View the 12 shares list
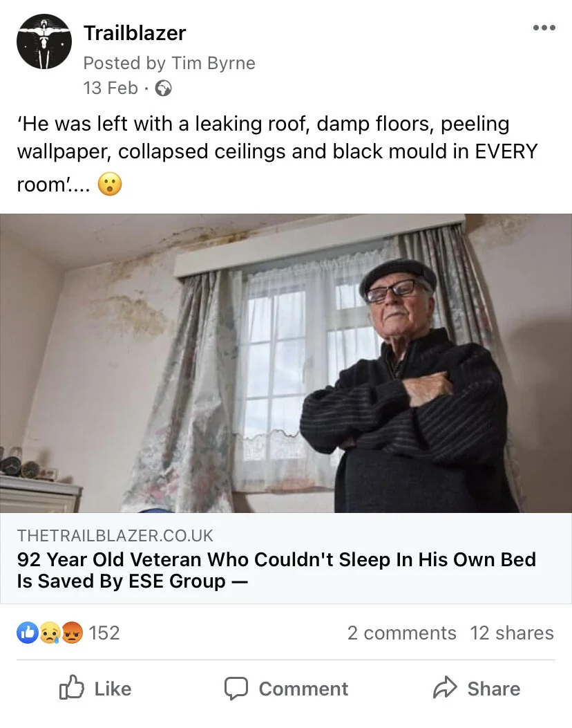 512,633
